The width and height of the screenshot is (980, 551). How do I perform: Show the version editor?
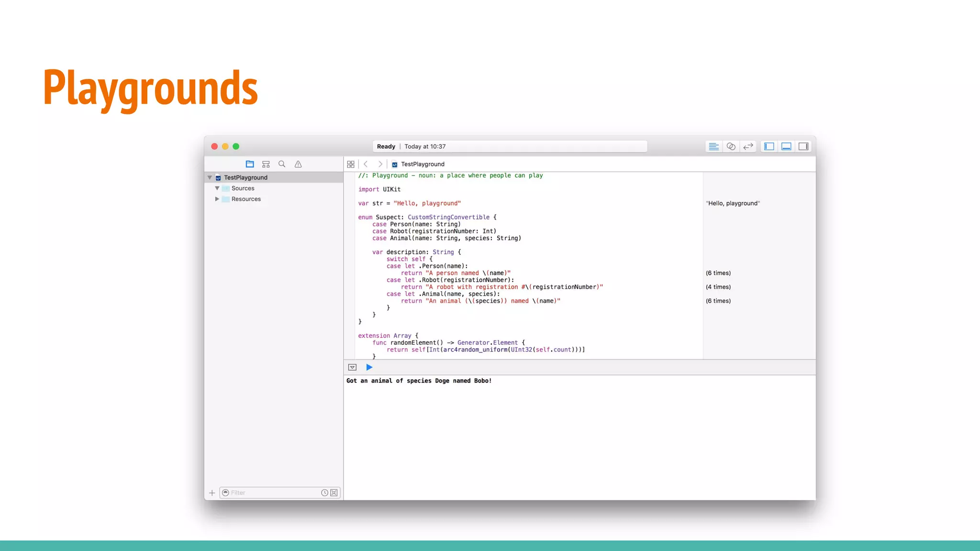[748, 146]
